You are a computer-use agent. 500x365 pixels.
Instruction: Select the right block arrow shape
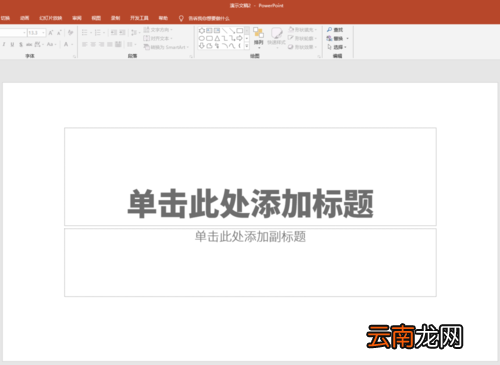click(x=239, y=38)
